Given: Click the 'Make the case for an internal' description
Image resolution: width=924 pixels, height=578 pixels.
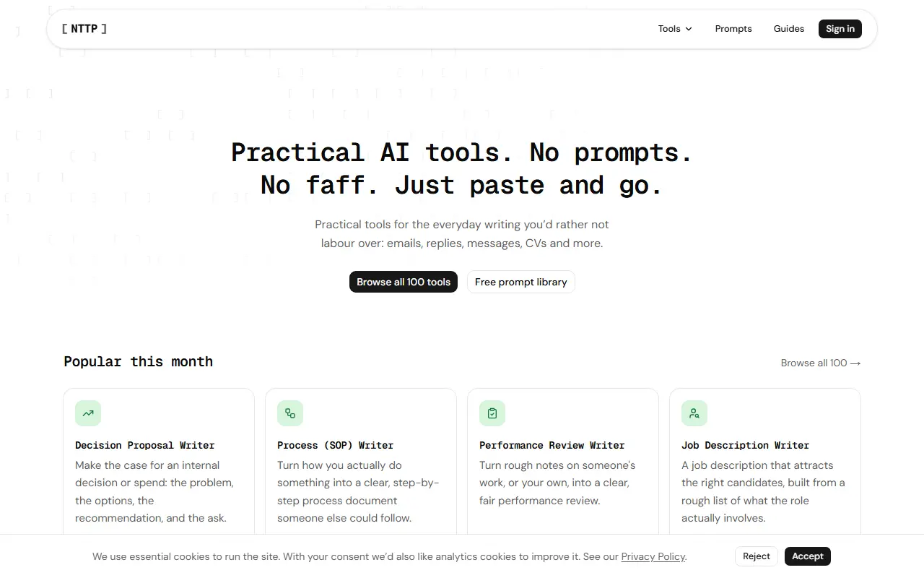Looking at the screenshot, I should click(154, 491).
